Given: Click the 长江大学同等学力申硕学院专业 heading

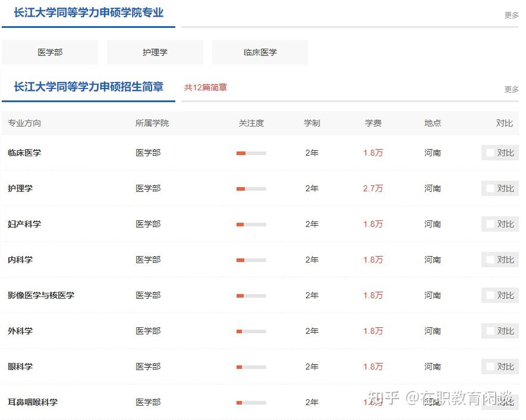Looking at the screenshot, I should [x=89, y=12].
